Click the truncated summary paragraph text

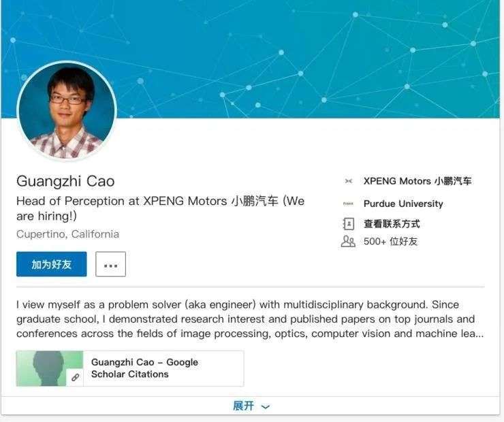point(250,319)
